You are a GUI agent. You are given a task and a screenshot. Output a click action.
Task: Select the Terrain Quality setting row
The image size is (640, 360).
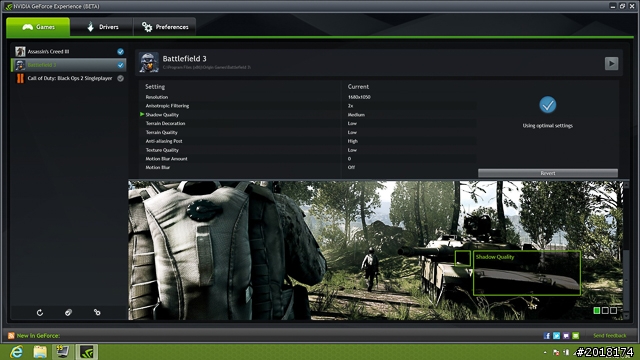[308, 132]
